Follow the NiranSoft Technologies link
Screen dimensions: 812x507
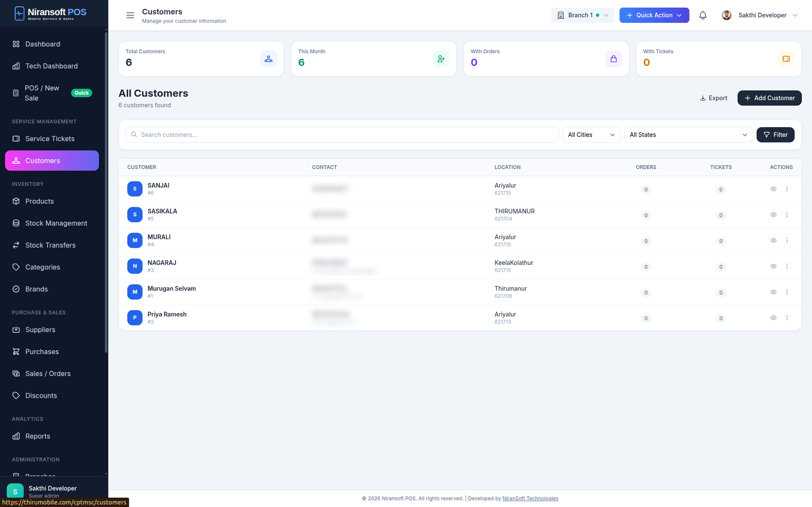tap(530, 498)
